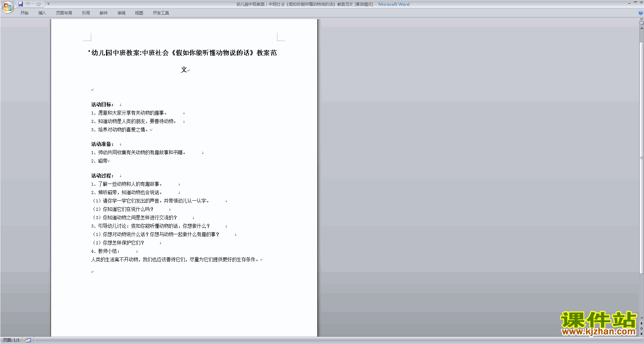The height and width of the screenshot is (344, 644).
Task: Click the document title heading text
Action: [184, 53]
